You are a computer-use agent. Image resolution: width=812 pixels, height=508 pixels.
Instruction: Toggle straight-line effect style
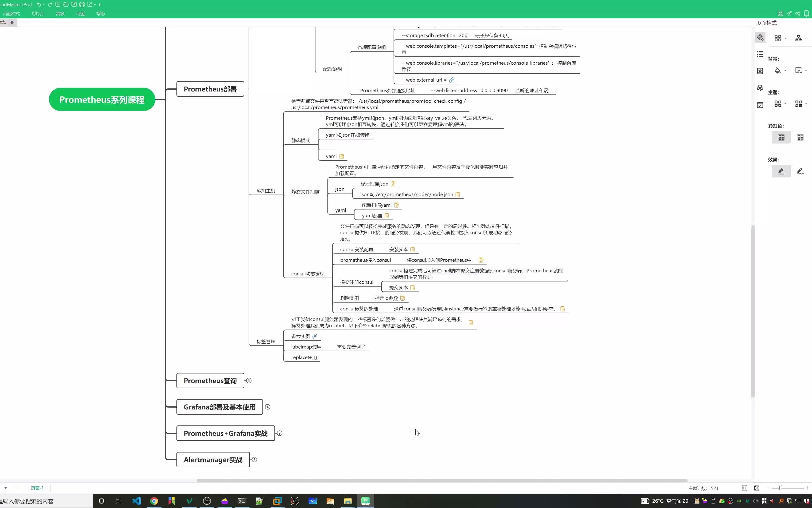pyautogui.click(x=781, y=171)
